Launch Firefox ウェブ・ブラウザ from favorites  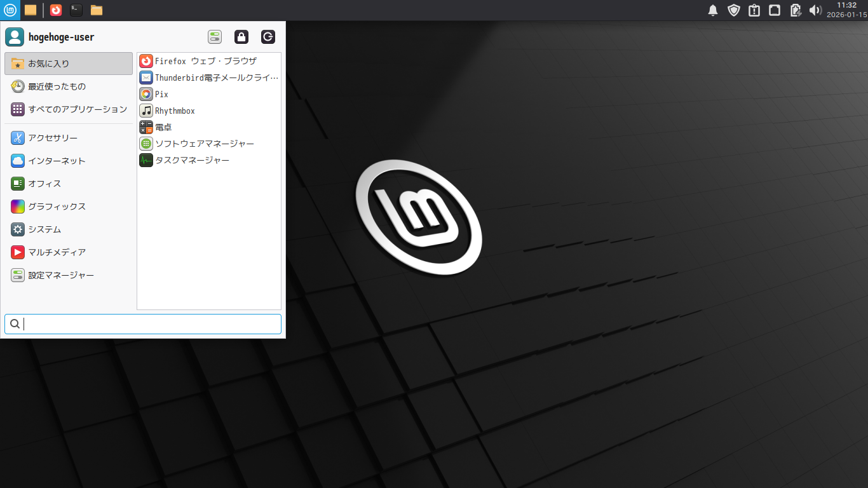click(209, 61)
